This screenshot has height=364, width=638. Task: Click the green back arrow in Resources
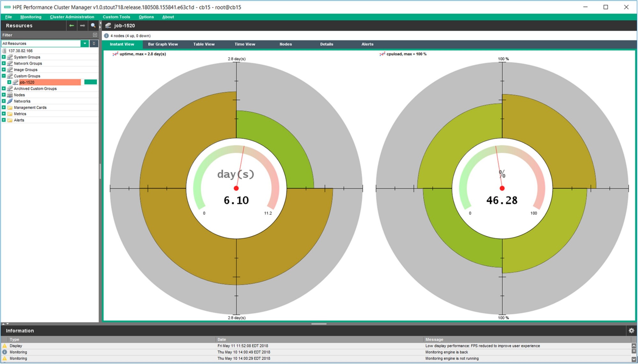coord(71,26)
